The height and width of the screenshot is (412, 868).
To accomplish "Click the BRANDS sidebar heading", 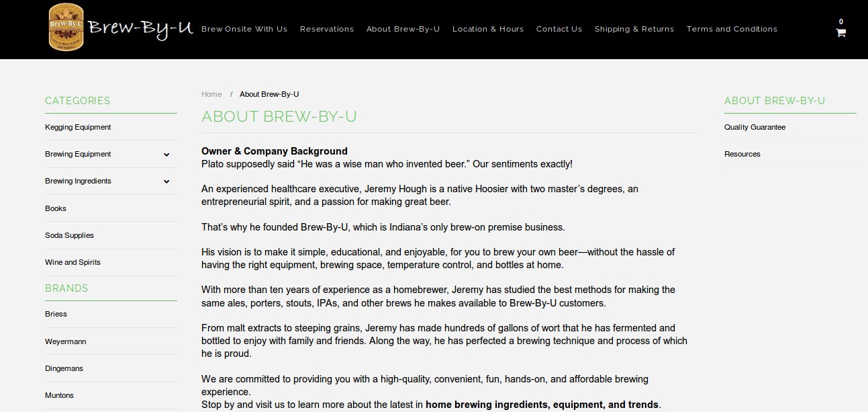I will point(66,288).
